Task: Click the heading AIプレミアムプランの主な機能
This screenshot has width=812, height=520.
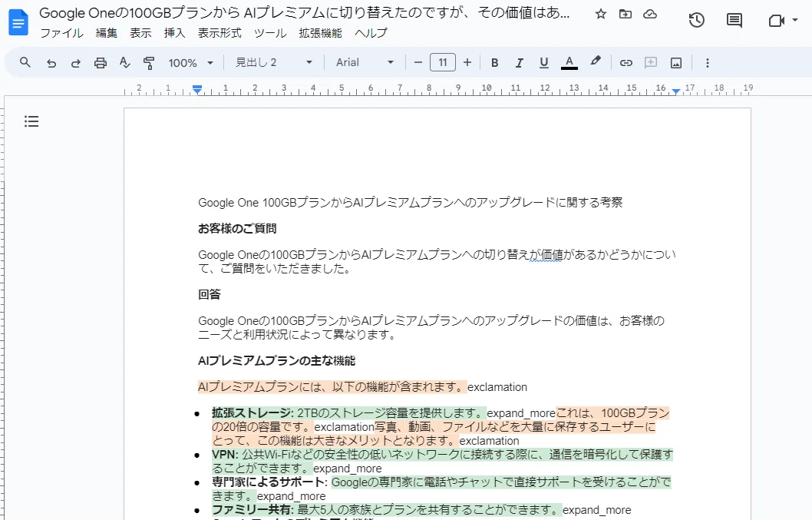Action: pyautogui.click(x=276, y=361)
